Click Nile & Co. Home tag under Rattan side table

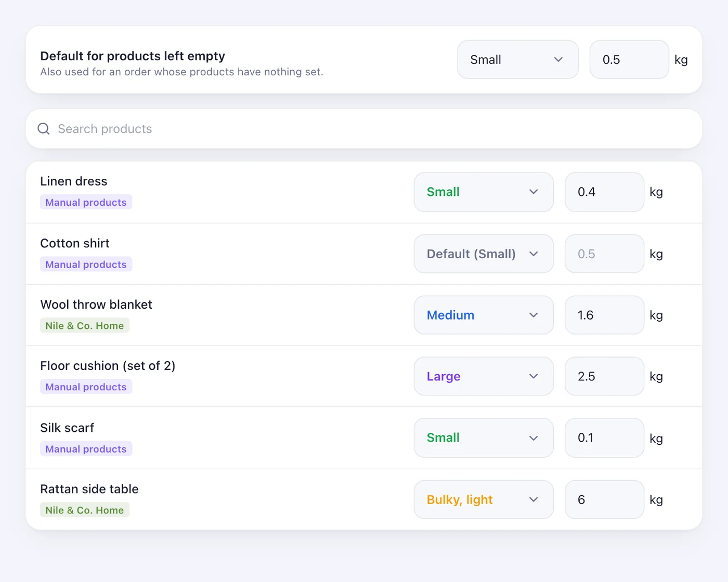click(84, 510)
